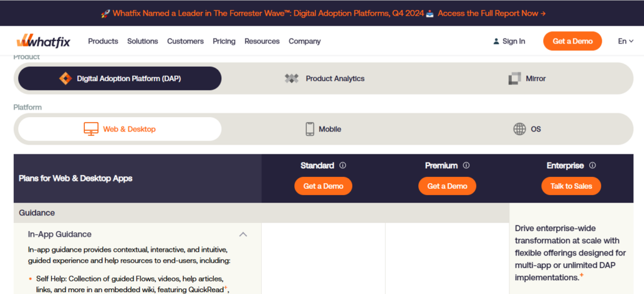This screenshot has width=644, height=294.
Task: Click the Product Analytics icon
Action: coord(292,78)
